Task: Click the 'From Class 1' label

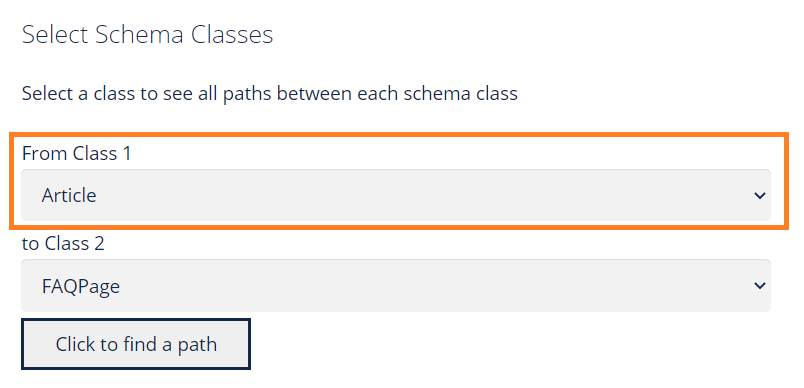Action: coord(76,153)
